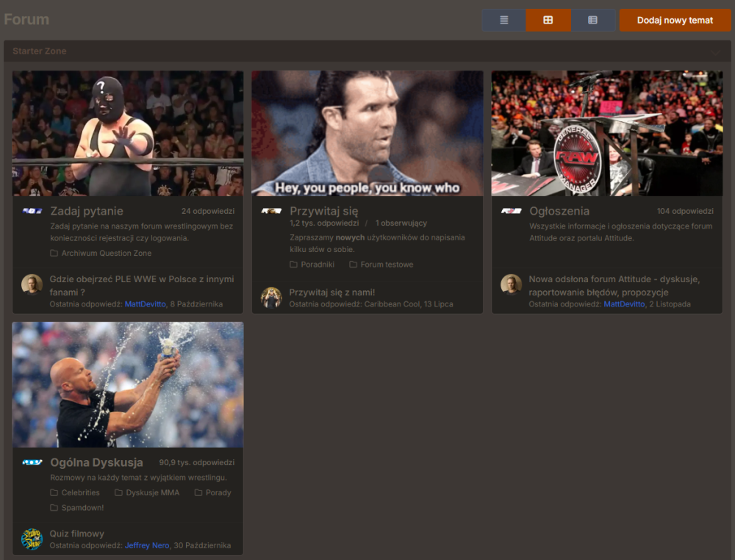Image resolution: width=735 pixels, height=560 pixels.
Task: Click the Ogólna Dyskusja champagne cover image
Action: [x=128, y=384]
